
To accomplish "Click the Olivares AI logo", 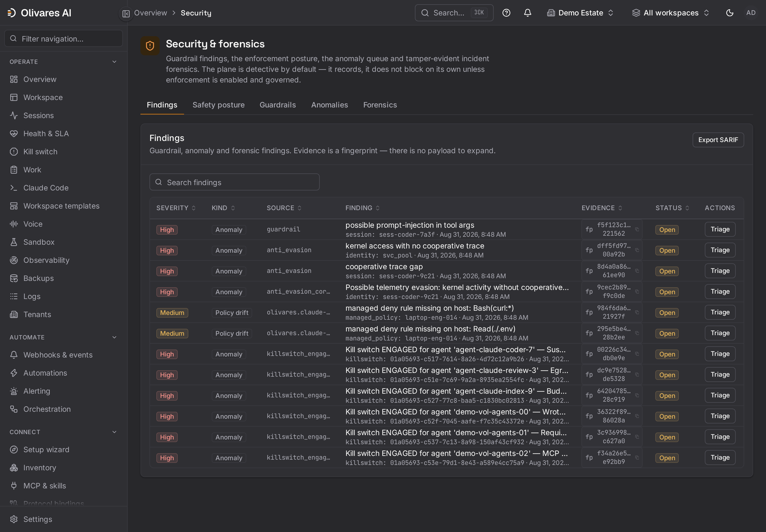I will [39, 13].
